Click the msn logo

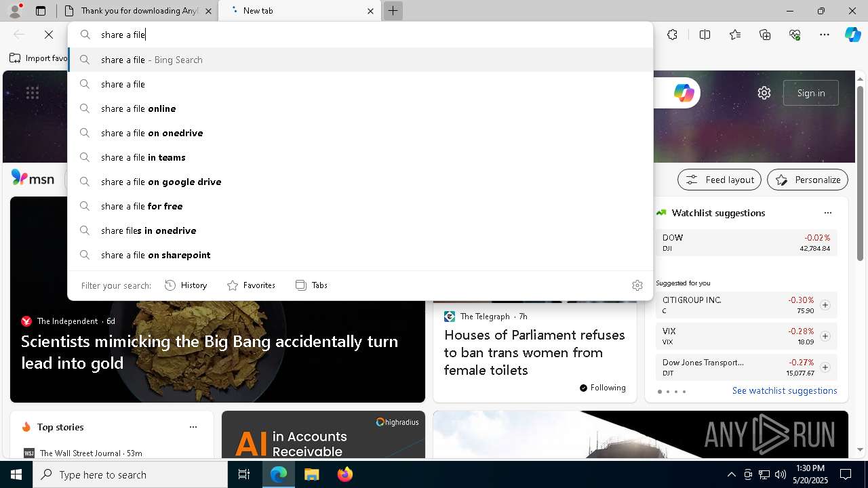(x=33, y=179)
